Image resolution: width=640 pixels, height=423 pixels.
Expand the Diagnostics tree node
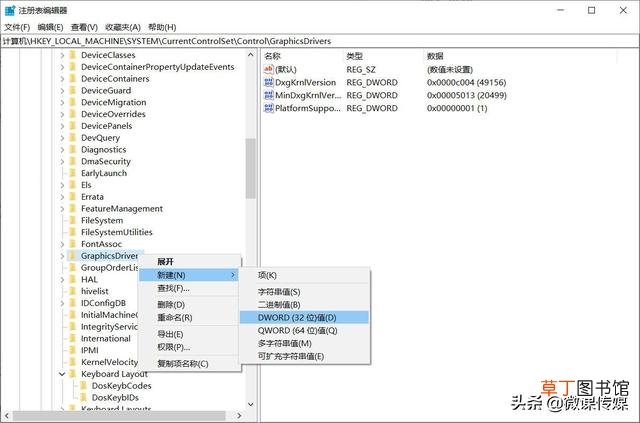click(x=62, y=149)
